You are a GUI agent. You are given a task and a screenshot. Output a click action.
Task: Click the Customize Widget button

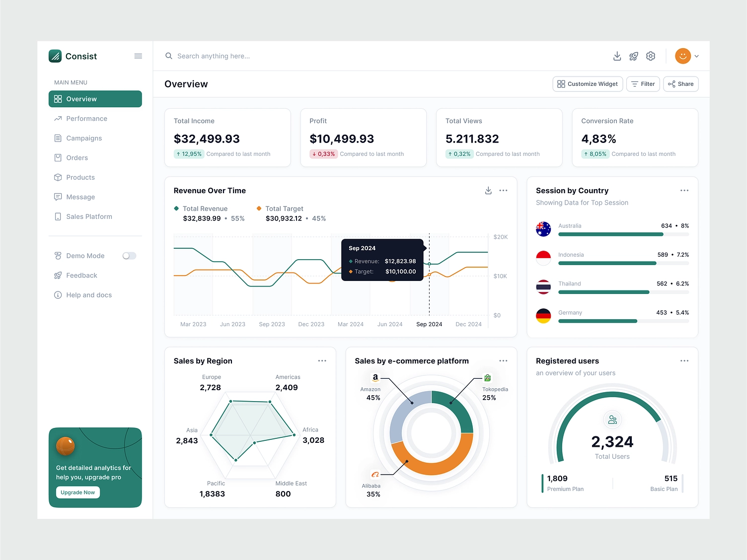[588, 84]
